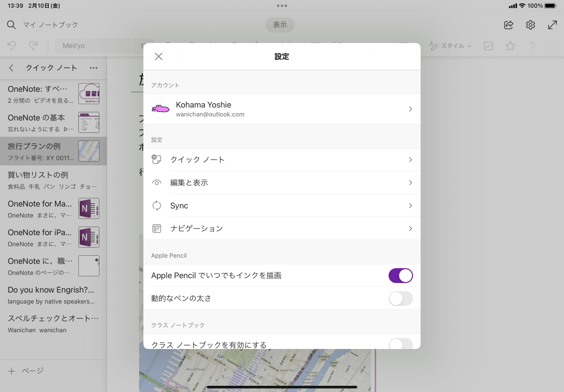564x392 pixels.
Task: Expand chevron on ナビゲーション row
Action: pyautogui.click(x=411, y=229)
